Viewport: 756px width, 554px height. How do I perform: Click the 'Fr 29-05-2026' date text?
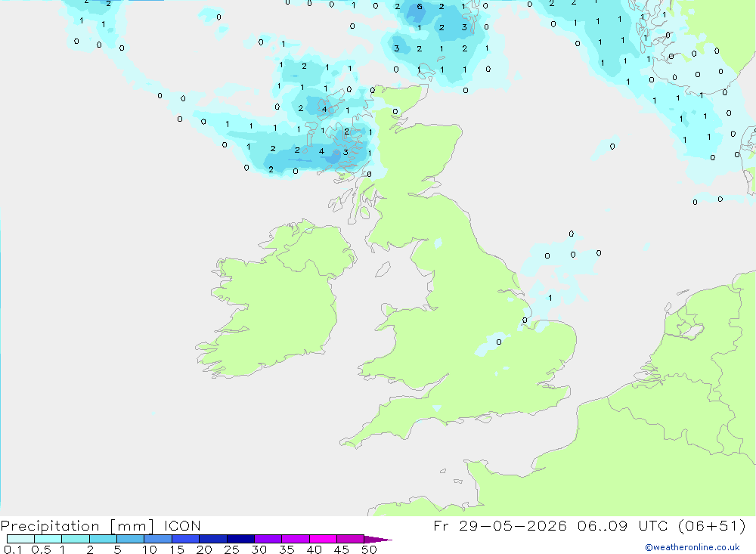(500, 525)
